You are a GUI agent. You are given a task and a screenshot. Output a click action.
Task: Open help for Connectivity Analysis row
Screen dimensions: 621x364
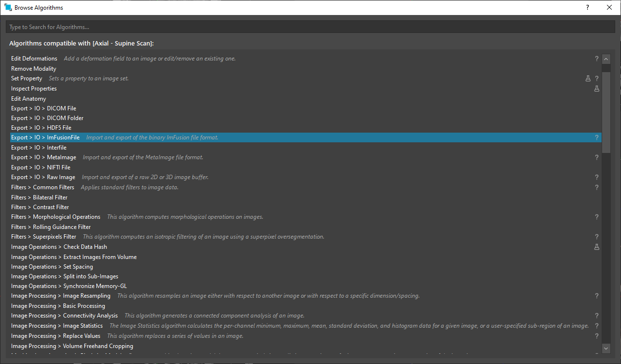click(x=597, y=316)
